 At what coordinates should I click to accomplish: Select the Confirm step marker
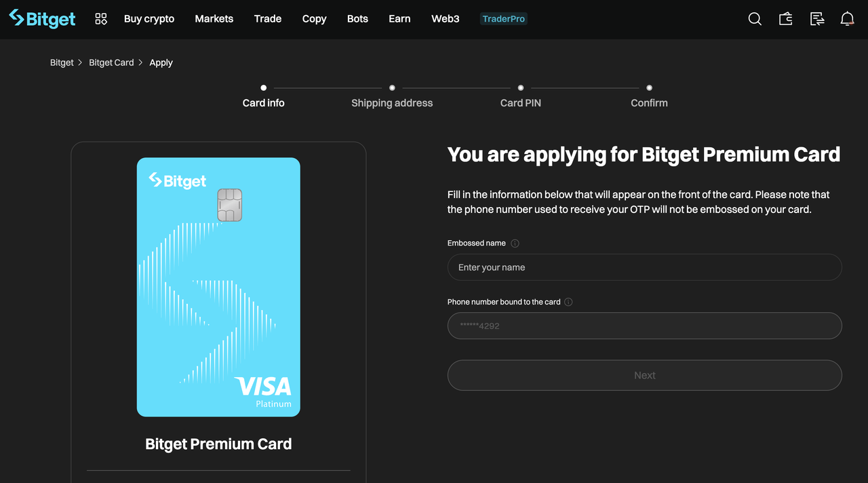click(x=649, y=88)
